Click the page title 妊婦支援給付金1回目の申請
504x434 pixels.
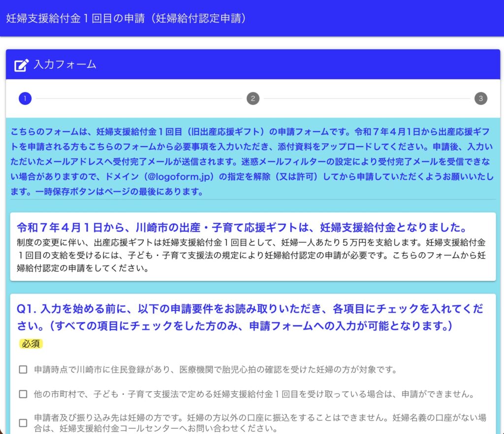[x=126, y=18]
